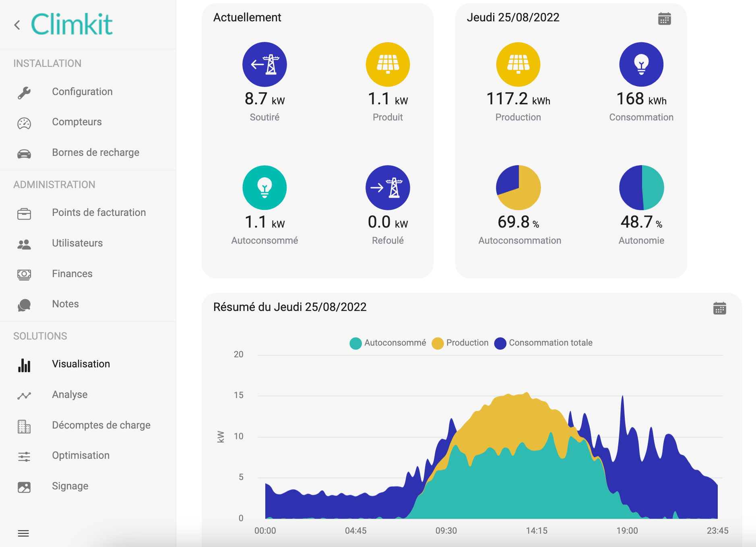Click the Actuellement card title
This screenshot has width=756, height=547.
click(247, 18)
